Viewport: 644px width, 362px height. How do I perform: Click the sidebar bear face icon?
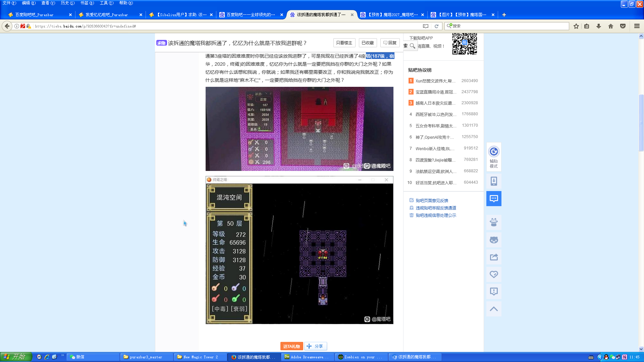(x=494, y=240)
